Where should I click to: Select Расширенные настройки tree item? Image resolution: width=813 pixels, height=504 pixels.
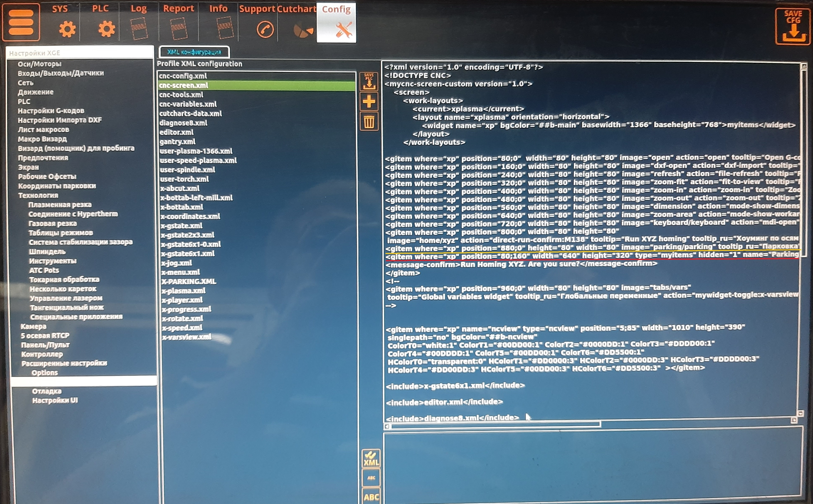(64, 363)
